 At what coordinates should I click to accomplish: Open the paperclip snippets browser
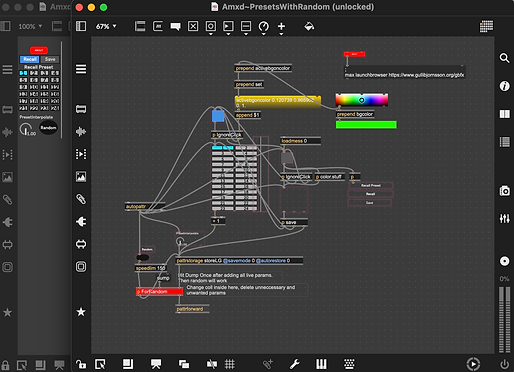click(81, 199)
